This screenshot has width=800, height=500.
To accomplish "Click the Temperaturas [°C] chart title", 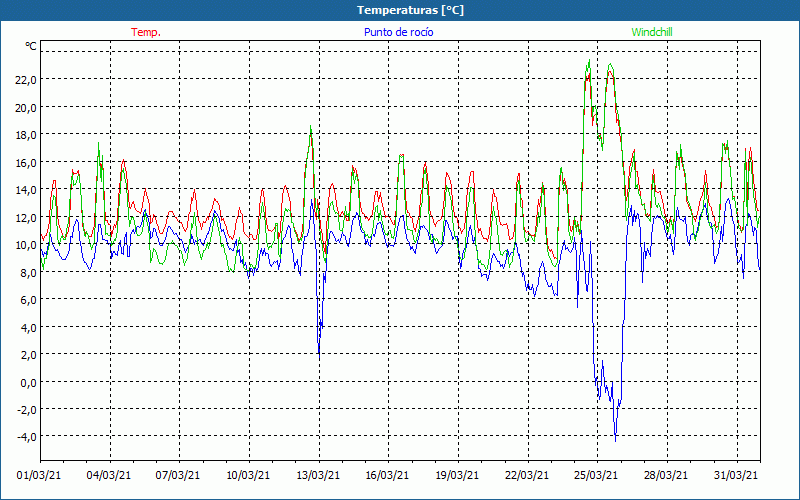I will (x=410, y=10).
